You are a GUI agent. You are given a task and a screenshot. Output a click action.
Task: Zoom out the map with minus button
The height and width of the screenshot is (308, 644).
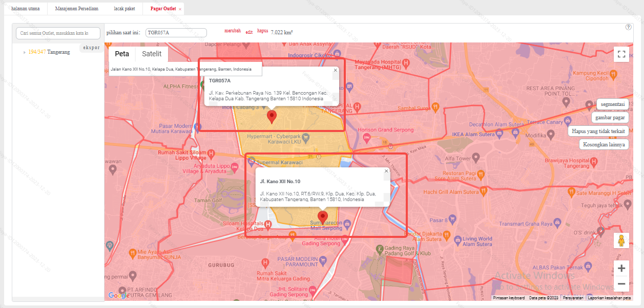point(621,283)
